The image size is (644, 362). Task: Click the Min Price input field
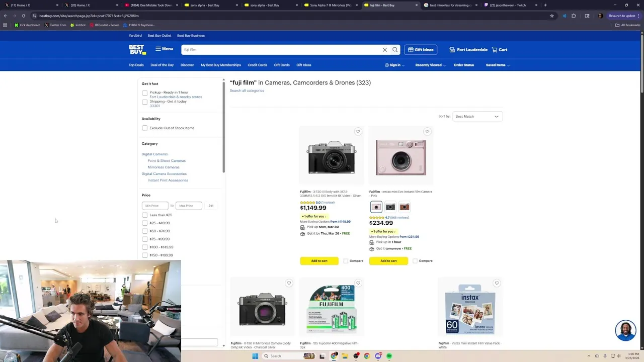click(x=155, y=206)
